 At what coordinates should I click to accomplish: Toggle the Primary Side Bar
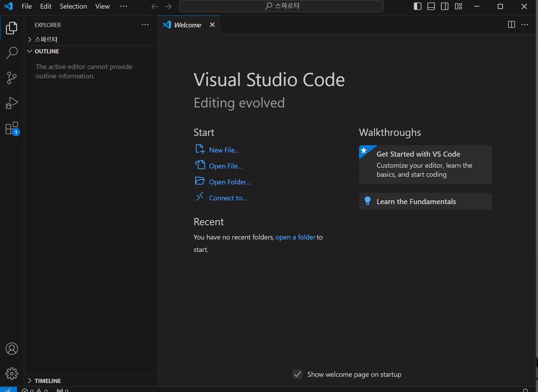pos(418,6)
